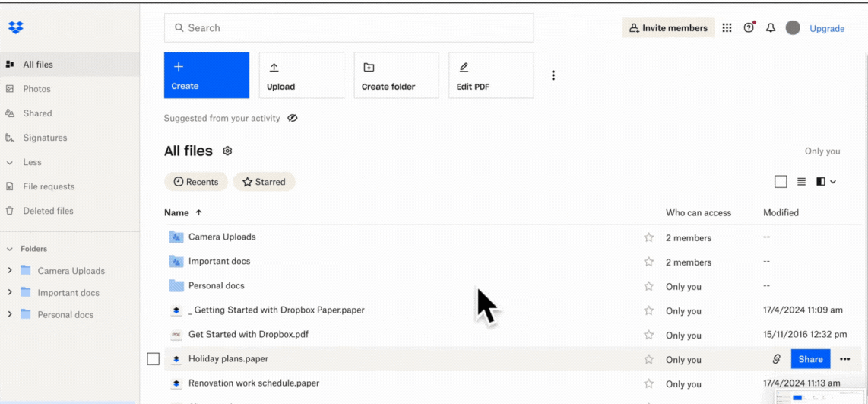Tick the Holiday plans.paper checkbox
The width and height of the screenshot is (868, 404).
[x=153, y=359]
